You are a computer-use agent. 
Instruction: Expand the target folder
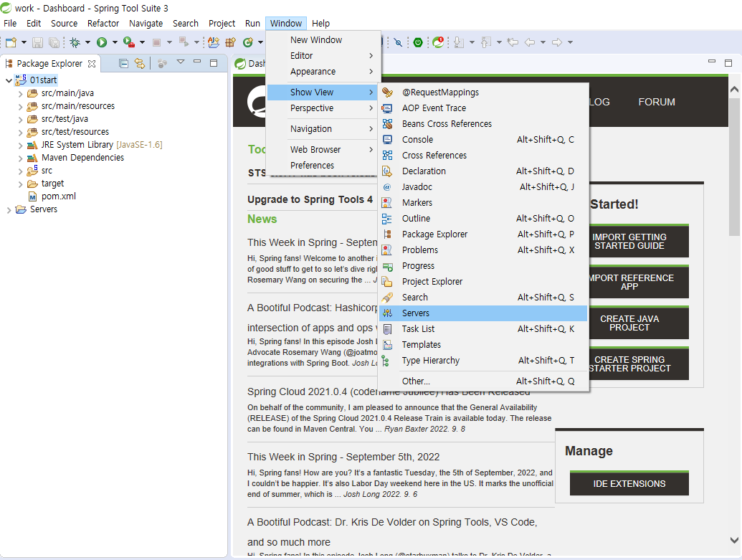[x=20, y=184]
